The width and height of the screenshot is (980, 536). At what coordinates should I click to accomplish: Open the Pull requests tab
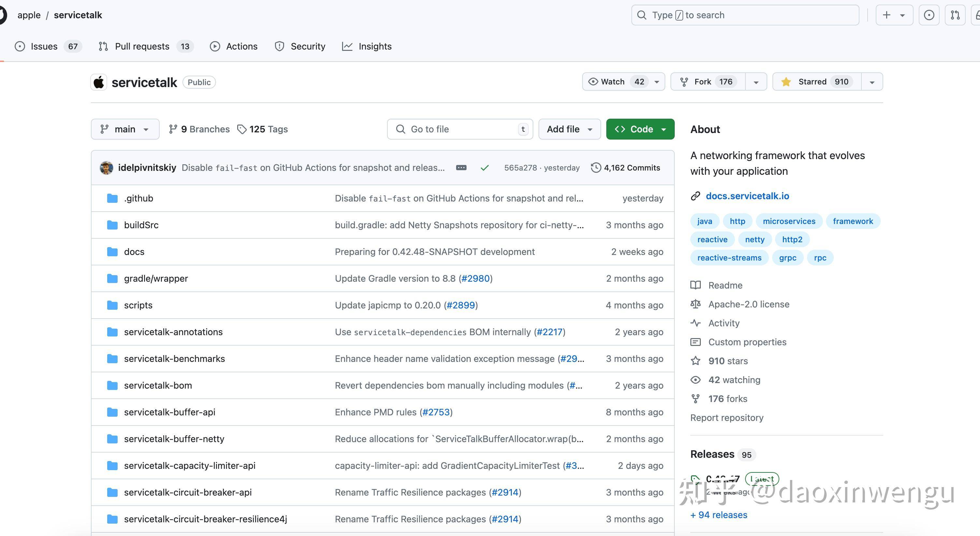click(146, 46)
